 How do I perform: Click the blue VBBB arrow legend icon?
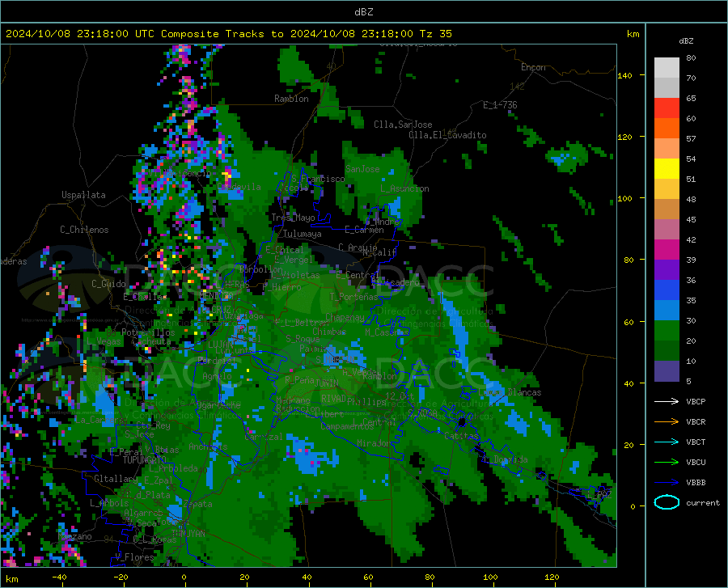[x=667, y=482]
